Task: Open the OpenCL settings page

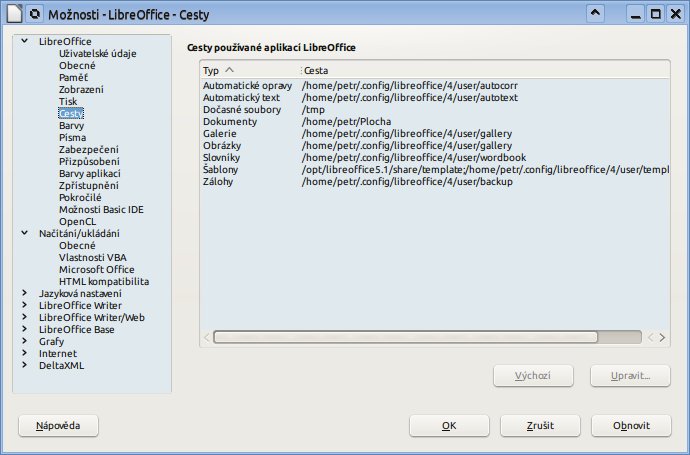Action: 77,221
